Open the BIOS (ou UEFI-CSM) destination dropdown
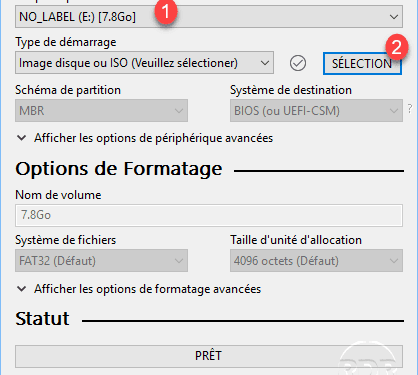Viewport: 418px width, 375px height. 316,110
